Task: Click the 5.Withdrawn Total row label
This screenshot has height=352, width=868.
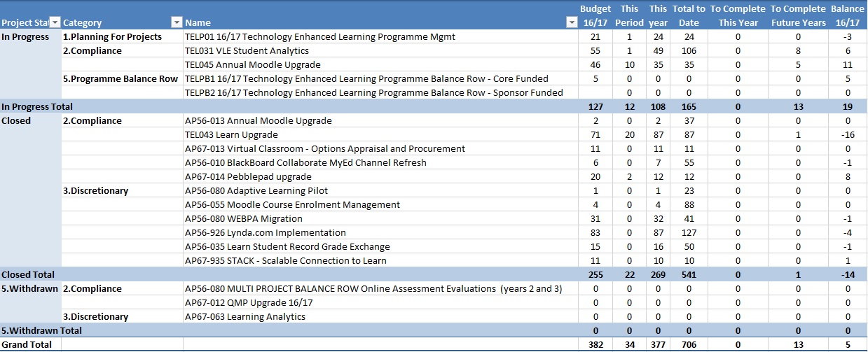Action: [41, 330]
